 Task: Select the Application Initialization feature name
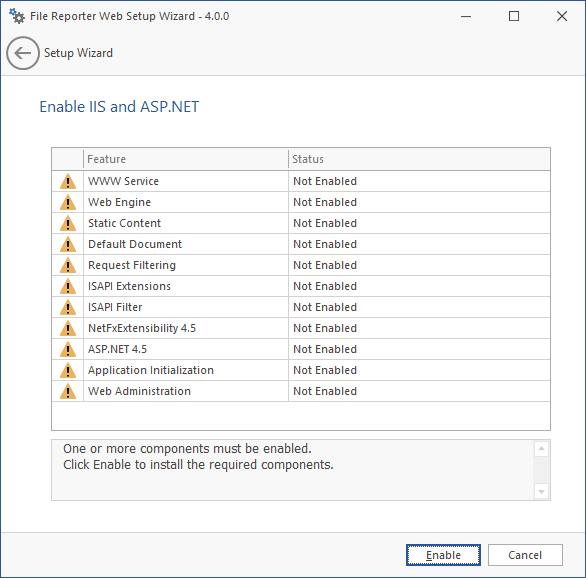(151, 370)
